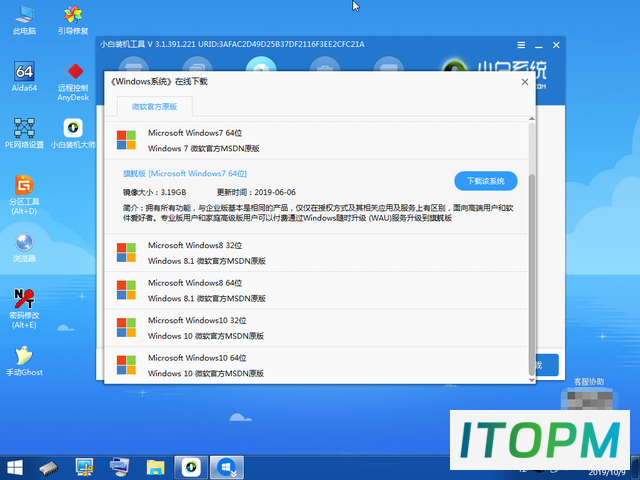The height and width of the screenshot is (480, 640).
Task: Open the 小白装机工具 hamburger menu
Action: (x=521, y=45)
